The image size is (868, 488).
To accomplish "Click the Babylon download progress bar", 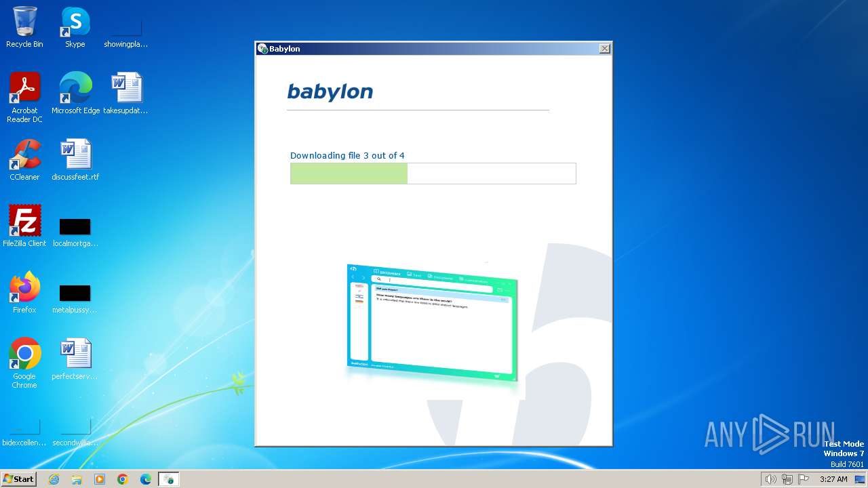I will pos(433,174).
